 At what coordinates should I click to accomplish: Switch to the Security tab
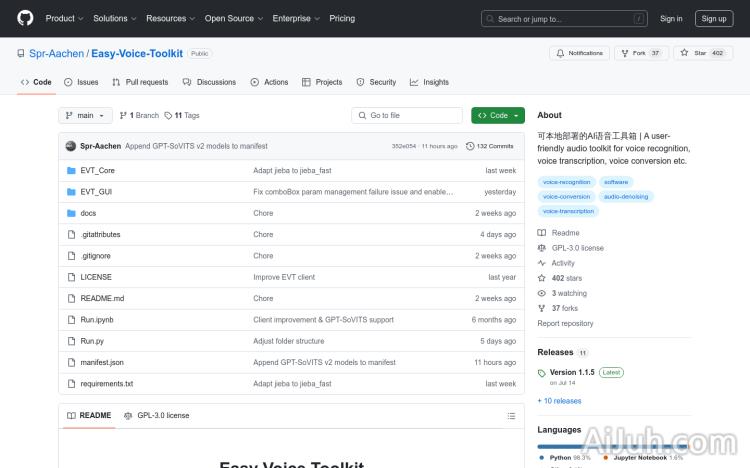376,82
